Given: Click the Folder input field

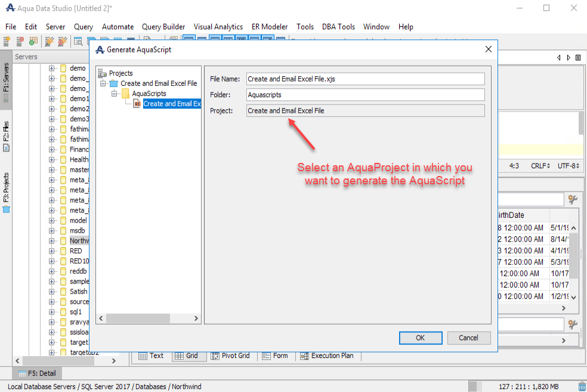Looking at the screenshot, I should click(365, 95).
